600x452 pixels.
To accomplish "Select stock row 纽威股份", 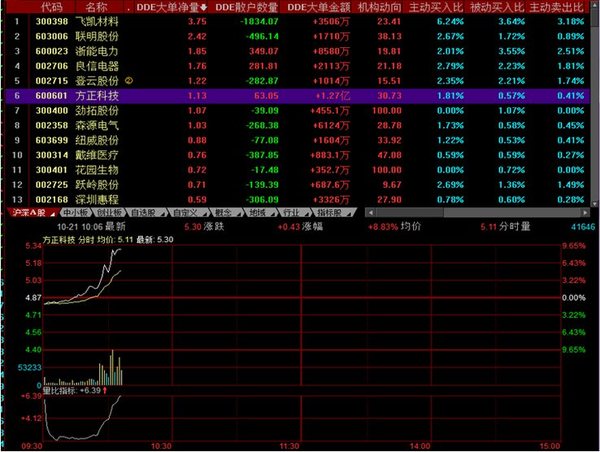I will (x=298, y=140).
